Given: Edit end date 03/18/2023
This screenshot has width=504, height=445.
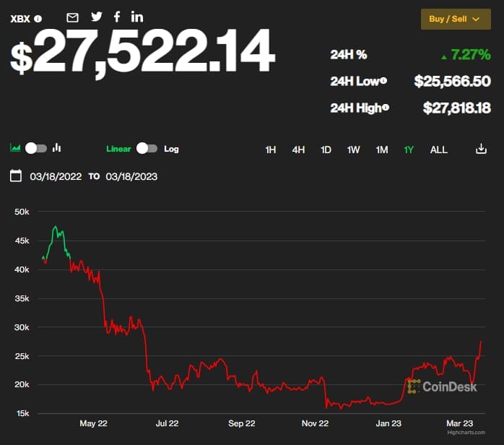Looking at the screenshot, I should [131, 176].
